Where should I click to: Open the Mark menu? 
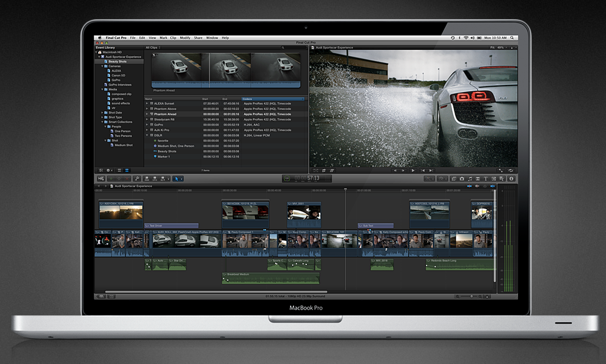click(163, 38)
